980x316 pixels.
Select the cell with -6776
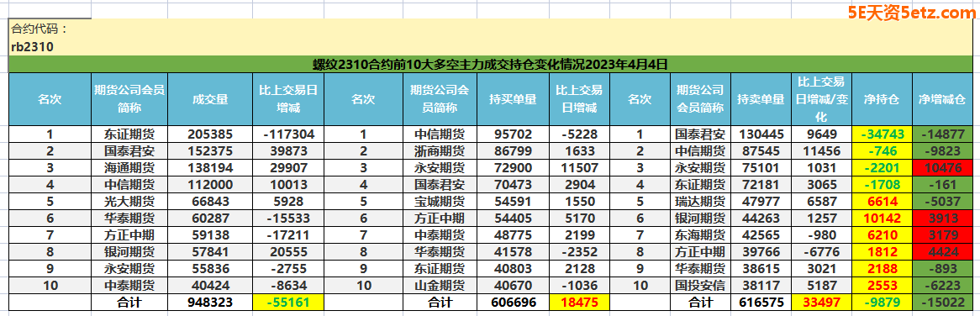(822, 252)
